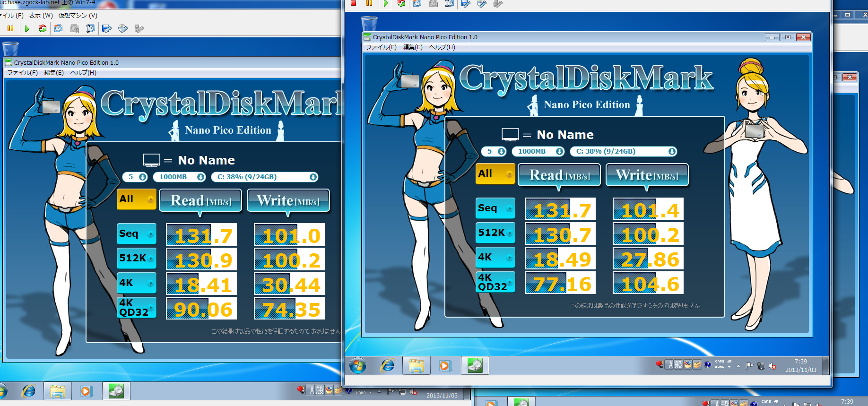Run the Seq test in right CrystalDiskMark

click(x=495, y=208)
